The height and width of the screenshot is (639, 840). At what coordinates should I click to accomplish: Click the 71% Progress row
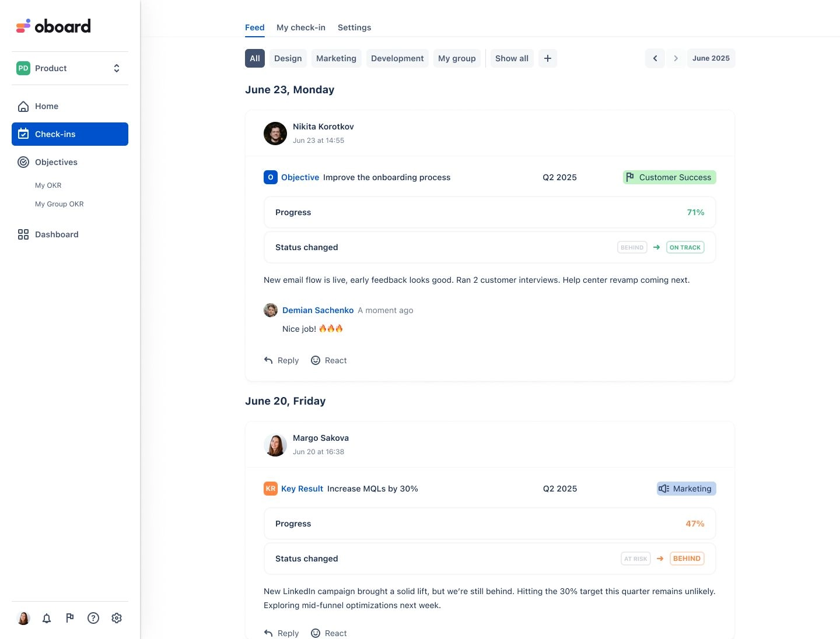[489, 212]
